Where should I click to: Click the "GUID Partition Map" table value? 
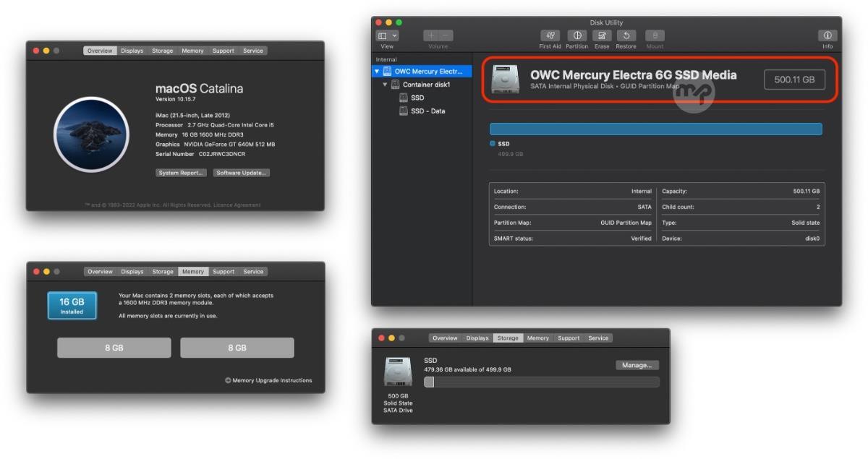click(x=626, y=223)
